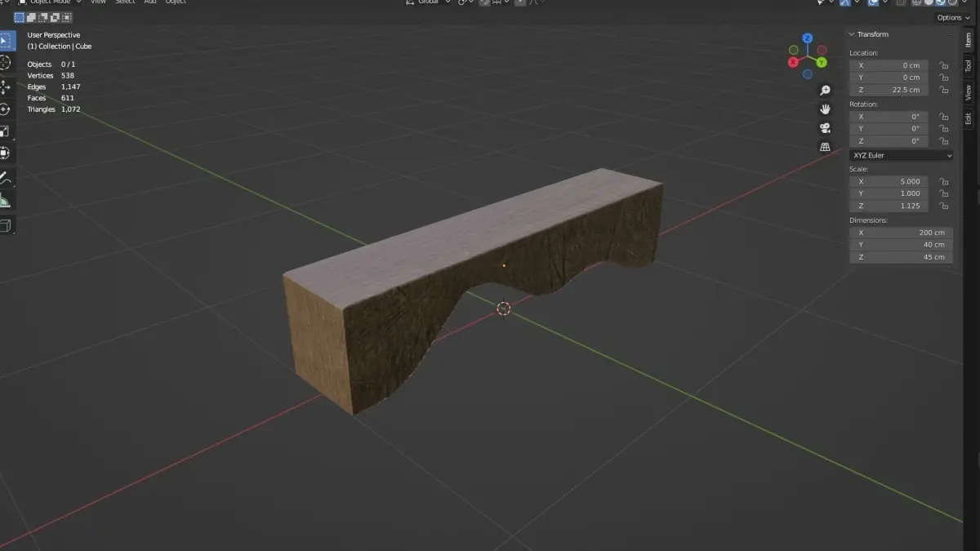Choose Extend selection mode icon
The width and height of the screenshot is (980, 551).
point(30,17)
